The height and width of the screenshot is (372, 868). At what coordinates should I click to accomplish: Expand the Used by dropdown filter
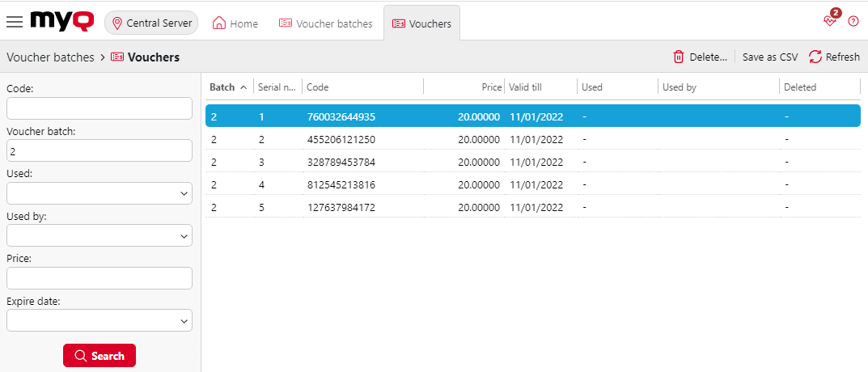(99, 235)
